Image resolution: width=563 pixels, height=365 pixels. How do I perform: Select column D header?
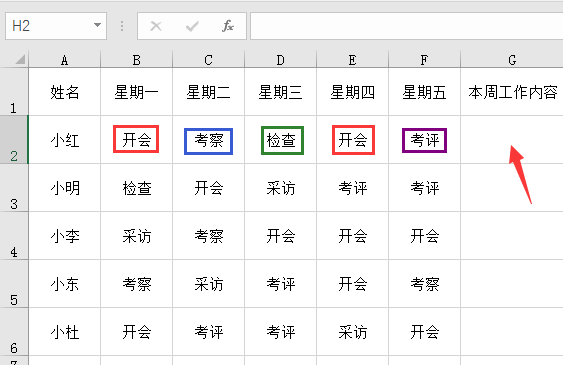[x=281, y=60]
